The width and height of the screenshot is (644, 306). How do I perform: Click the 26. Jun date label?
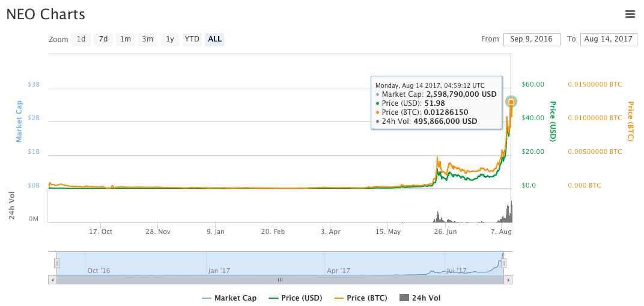(445, 231)
